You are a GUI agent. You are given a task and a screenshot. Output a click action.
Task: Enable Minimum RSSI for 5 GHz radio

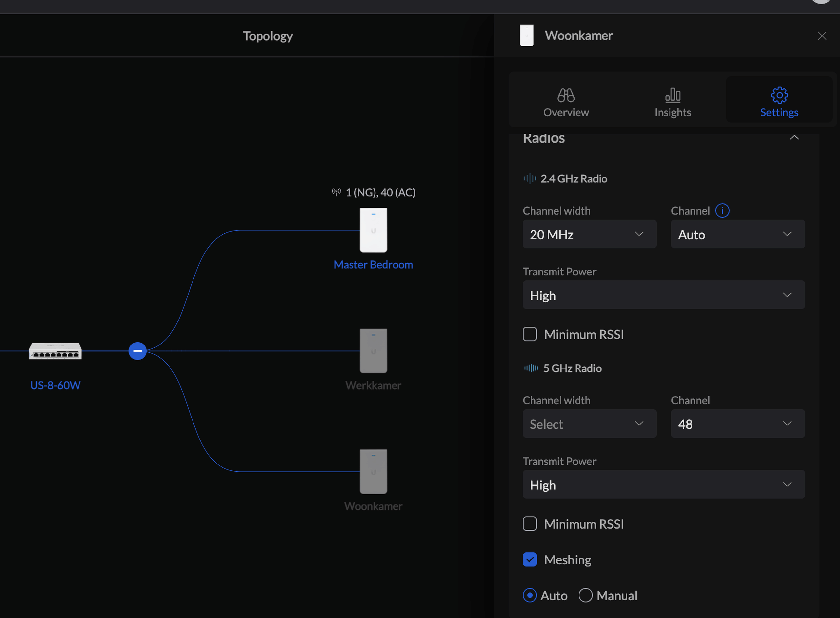pyautogui.click(x=530, y=524)
